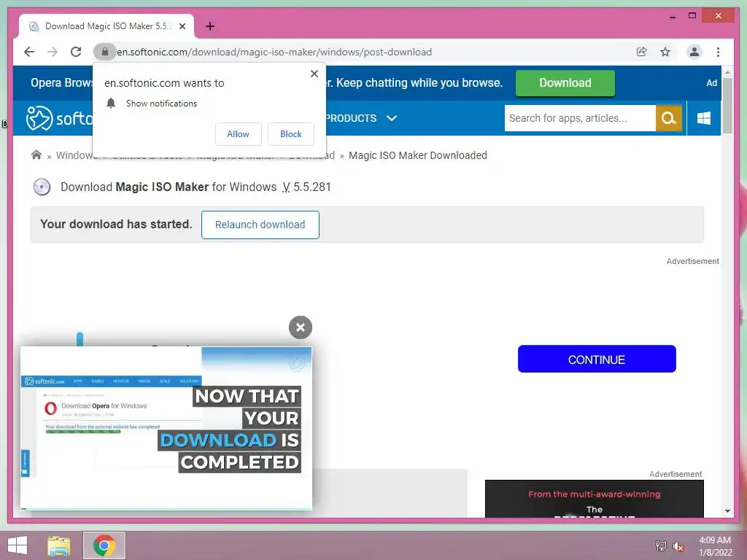Click the page vertical scrollbar thumb

point(727,105)
